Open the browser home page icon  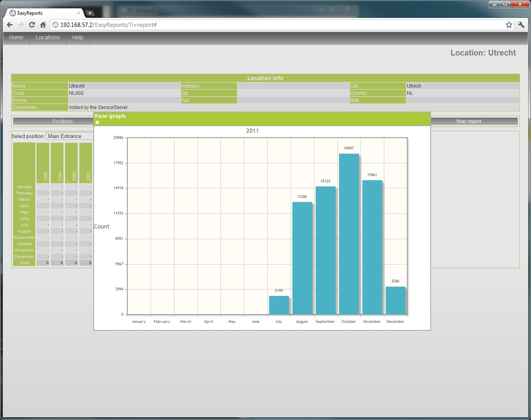(x=43, y=24)
